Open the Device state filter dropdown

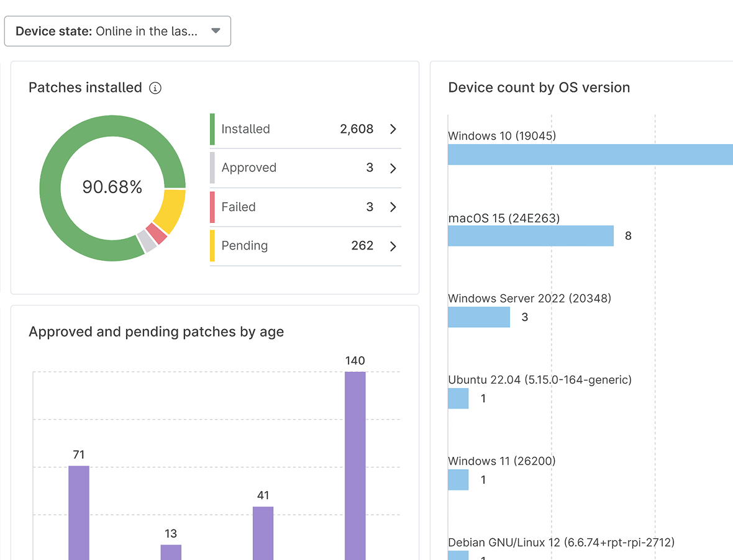pyautogui.click(x=118, y=30)
